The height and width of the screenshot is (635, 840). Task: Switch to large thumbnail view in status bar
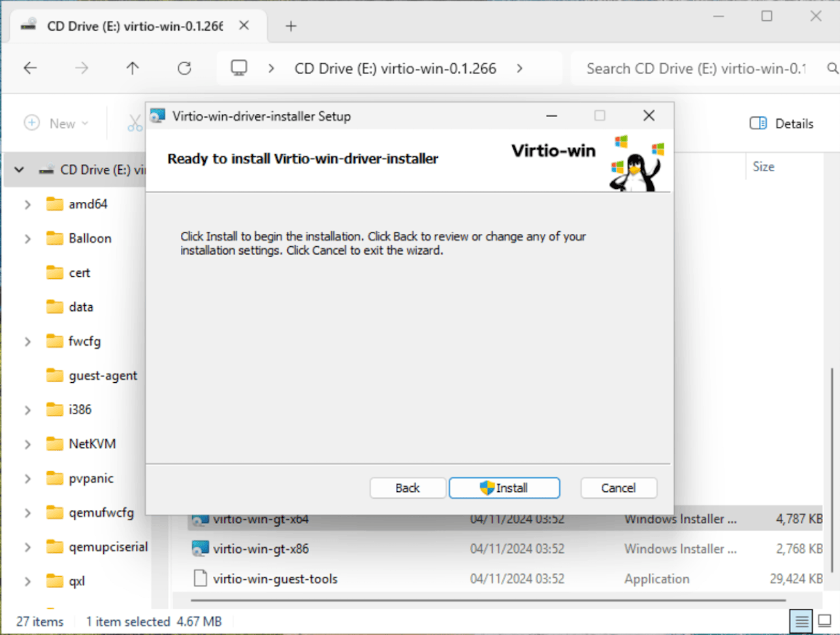click(x=824, y=621)
